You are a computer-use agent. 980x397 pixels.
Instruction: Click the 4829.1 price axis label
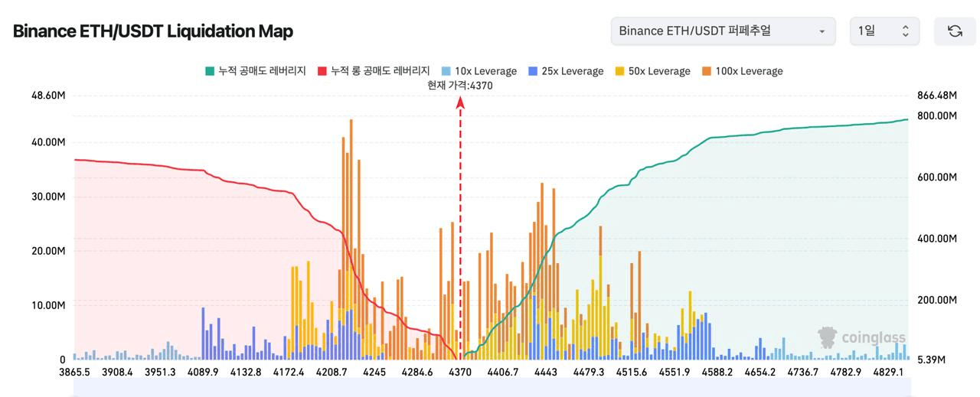coord(888,373)
